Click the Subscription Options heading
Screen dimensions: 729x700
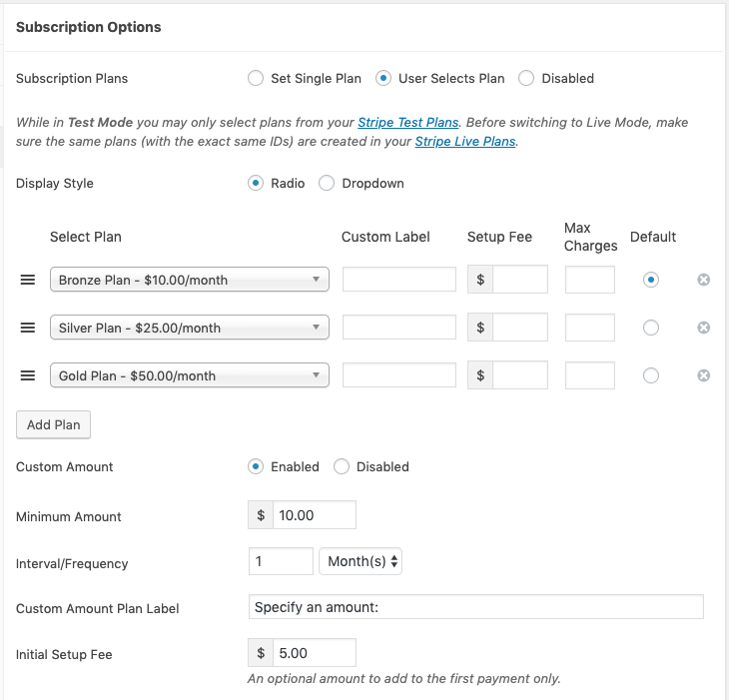[88, 27]
